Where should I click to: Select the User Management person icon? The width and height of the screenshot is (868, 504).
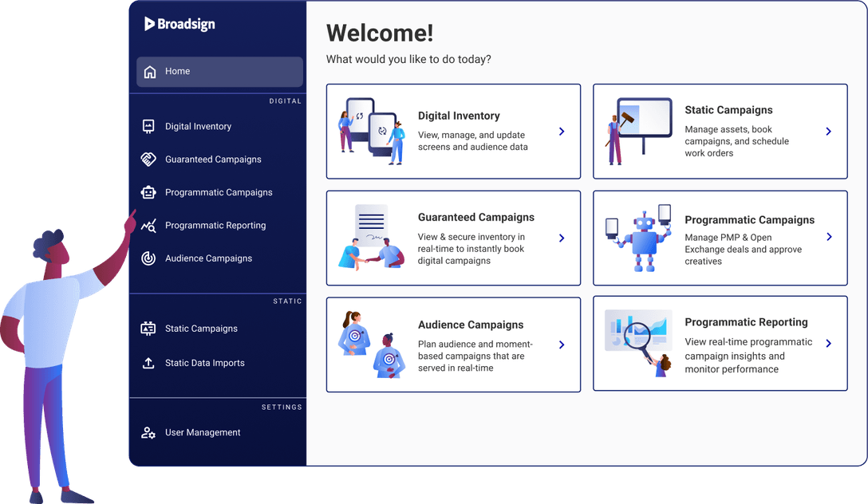coord(148,432)
